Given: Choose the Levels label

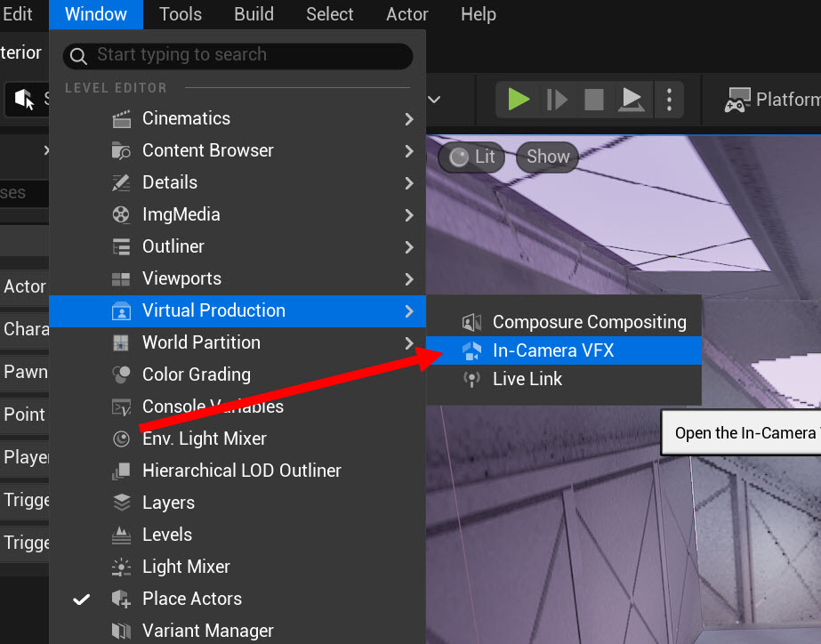Looking at the screenshot, I should 167,535.
